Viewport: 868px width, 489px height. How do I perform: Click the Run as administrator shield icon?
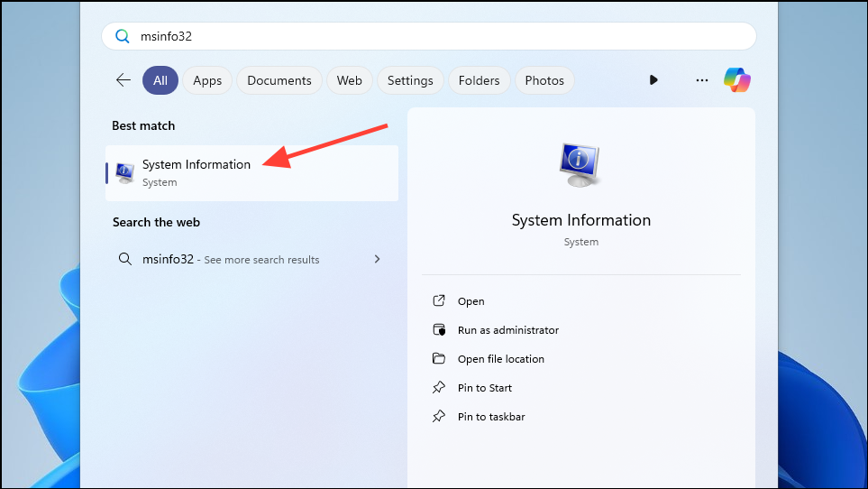(439, 330)
